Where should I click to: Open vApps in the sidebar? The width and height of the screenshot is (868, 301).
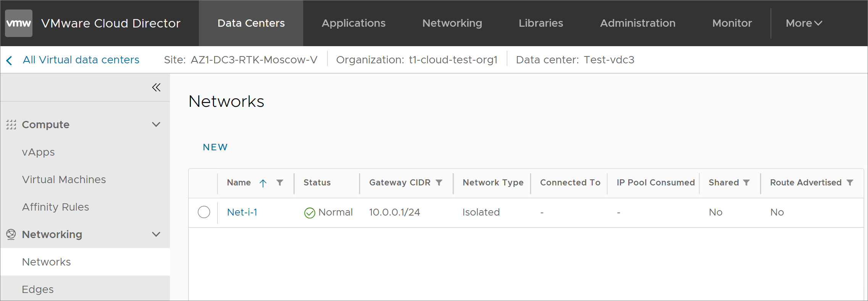[x=38, y=152]
